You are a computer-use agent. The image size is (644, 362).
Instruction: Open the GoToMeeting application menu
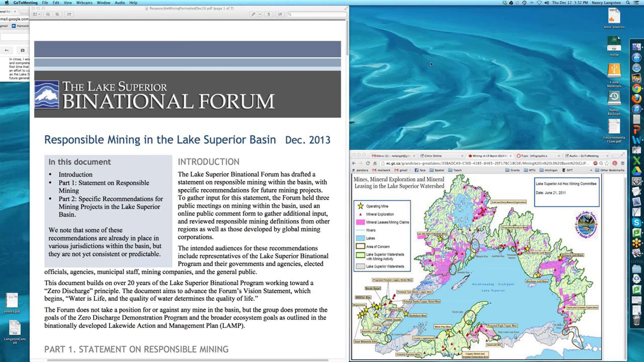[25, 3]
